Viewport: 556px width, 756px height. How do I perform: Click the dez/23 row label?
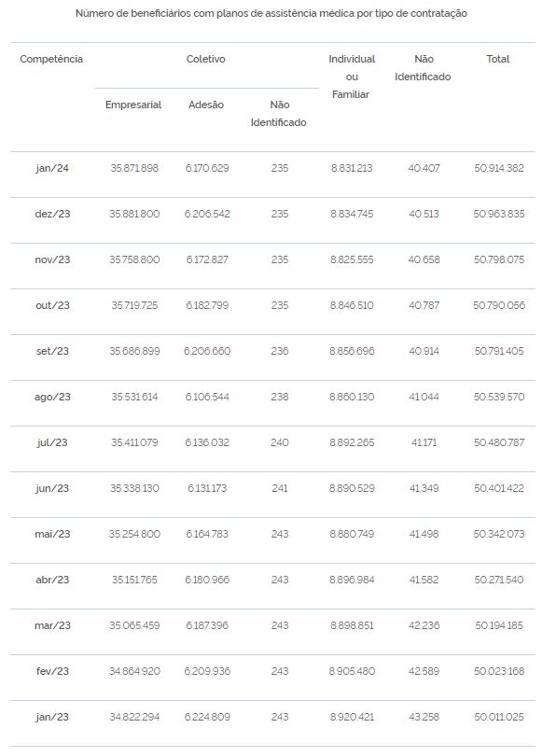tap(52, 214)
